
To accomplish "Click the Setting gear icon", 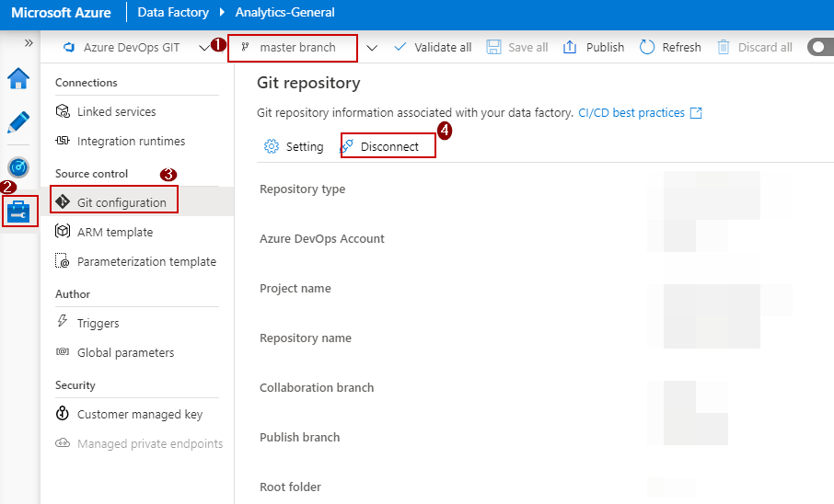I will point(272,146).
